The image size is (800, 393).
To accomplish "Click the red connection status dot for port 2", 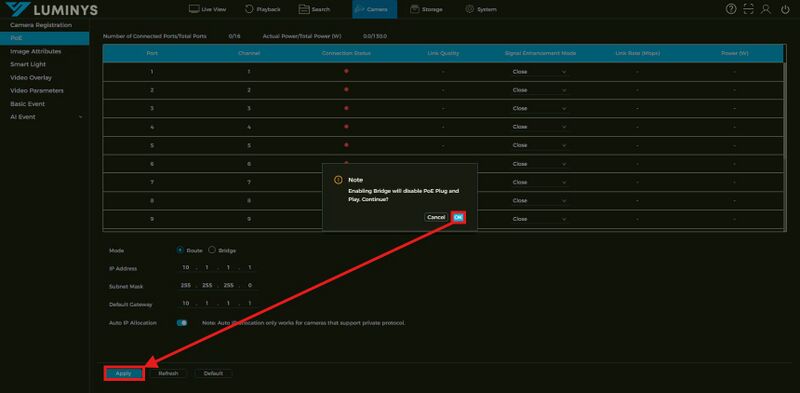I will 346,89.
